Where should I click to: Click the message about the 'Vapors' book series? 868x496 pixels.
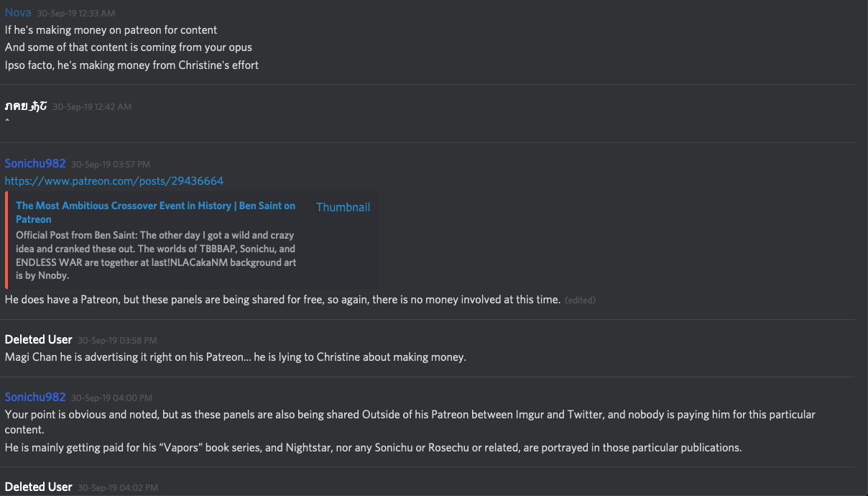click(373, 448)
